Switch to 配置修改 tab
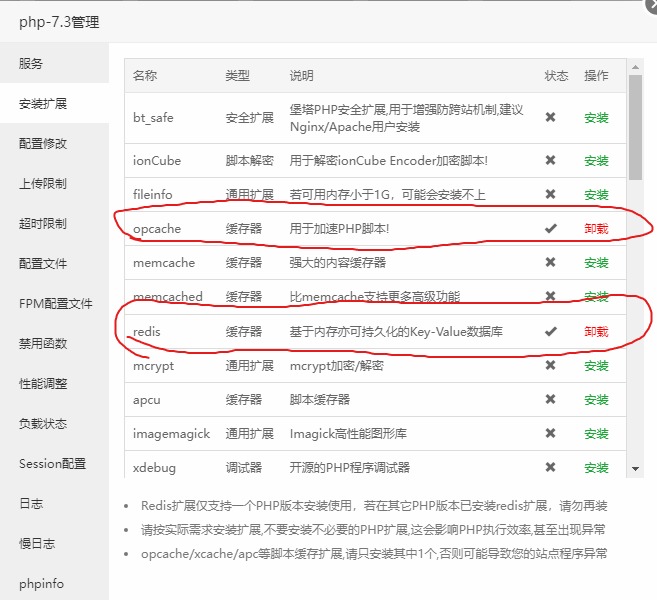Screen dimensions: 657x600 [x=54, y=143]
